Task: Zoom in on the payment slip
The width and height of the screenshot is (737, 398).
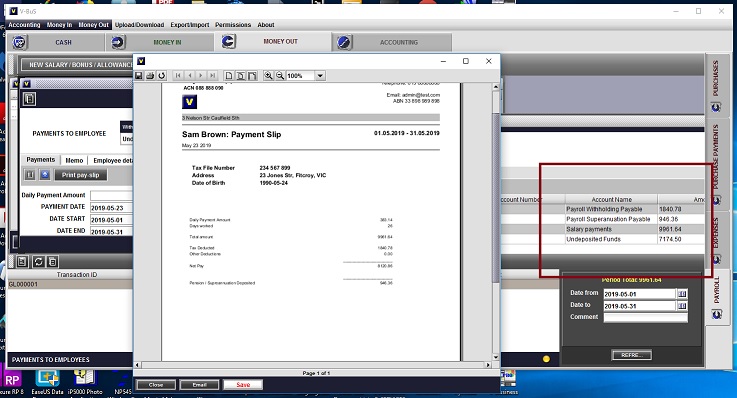Action: point(268,76)
